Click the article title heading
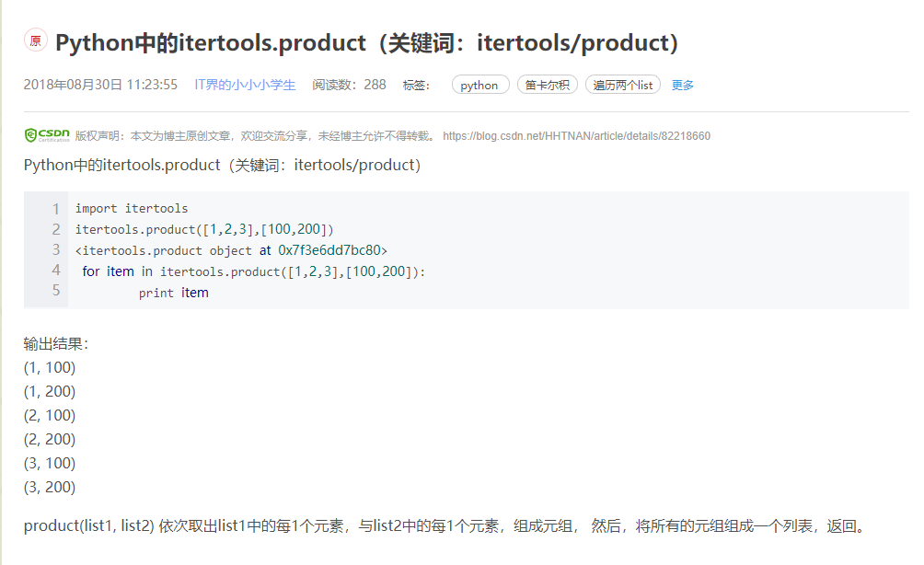The height and width of the screenshot is (565, 924). tap(366, 43)
